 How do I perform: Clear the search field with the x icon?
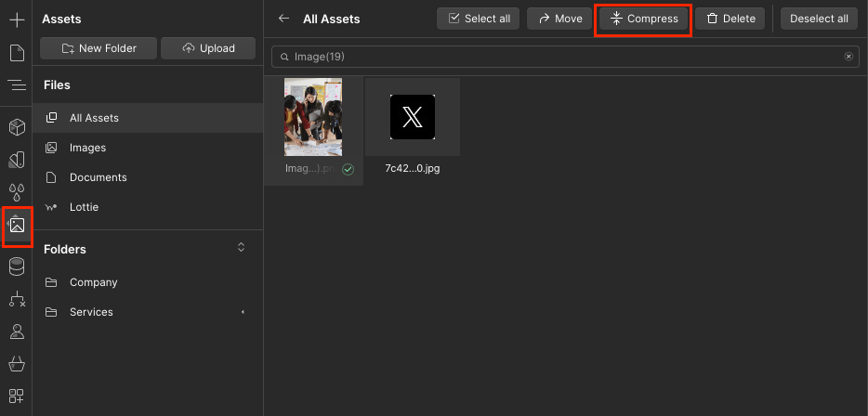tap(848, 57)
